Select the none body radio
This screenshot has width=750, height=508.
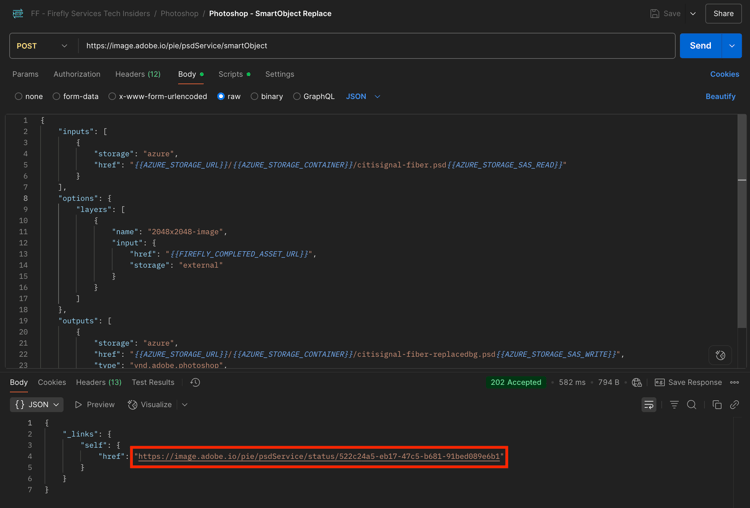click(18, 96)
